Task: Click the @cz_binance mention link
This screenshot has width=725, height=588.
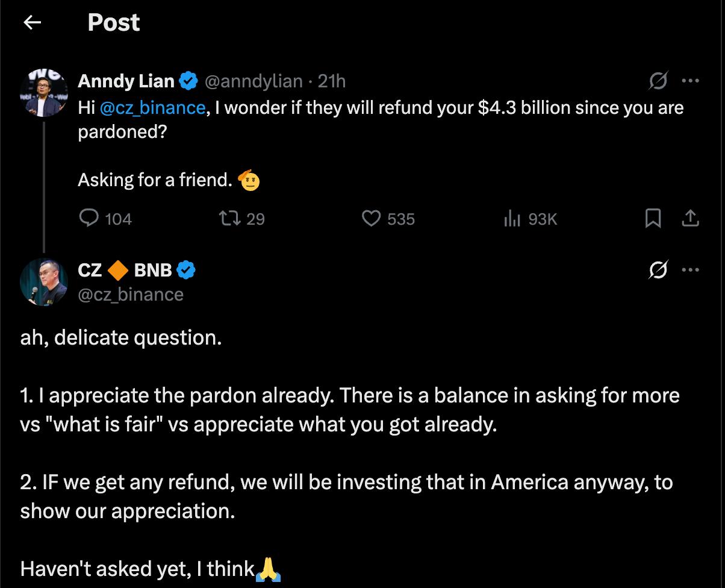Action: [152, 108]
